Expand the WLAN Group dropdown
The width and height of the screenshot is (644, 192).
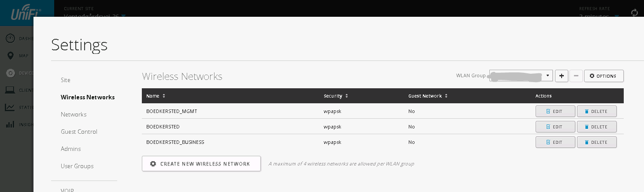tap(521, 76)
